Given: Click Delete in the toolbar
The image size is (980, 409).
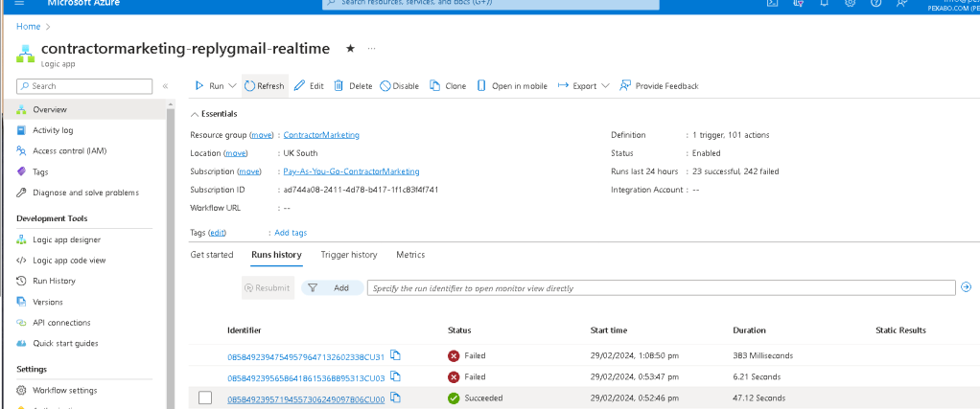Looking at the screenshot, I should [353, 86].
